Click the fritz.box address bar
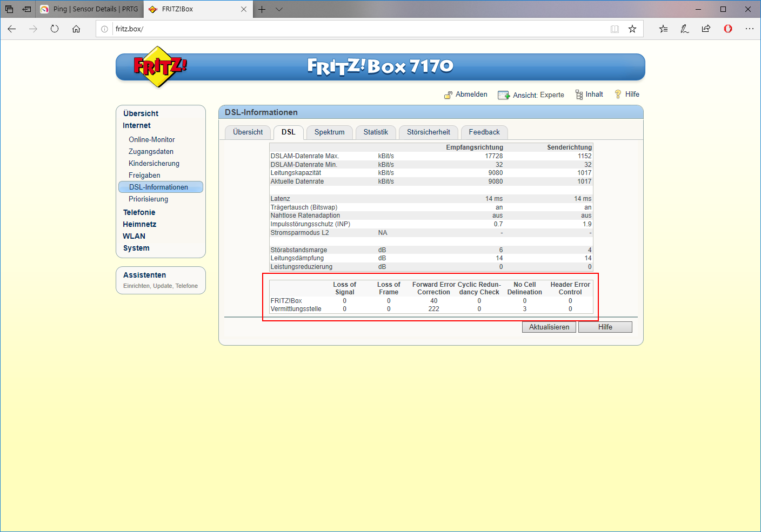 tap(357, 29)
